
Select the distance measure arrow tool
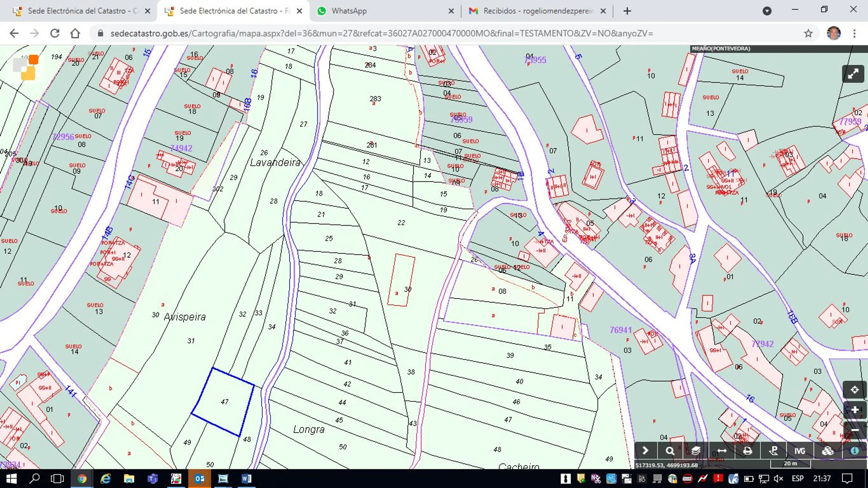[721, 451]
